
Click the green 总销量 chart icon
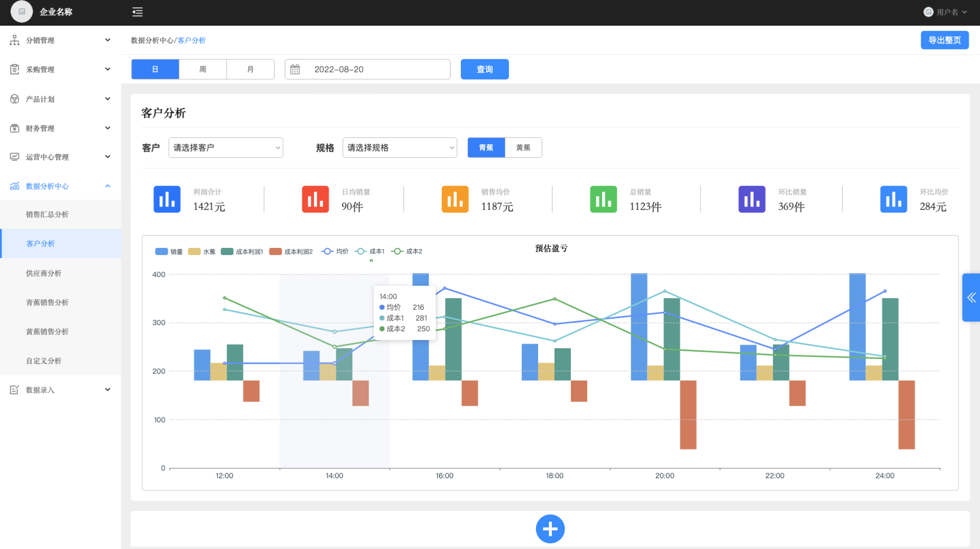[604, 199]
